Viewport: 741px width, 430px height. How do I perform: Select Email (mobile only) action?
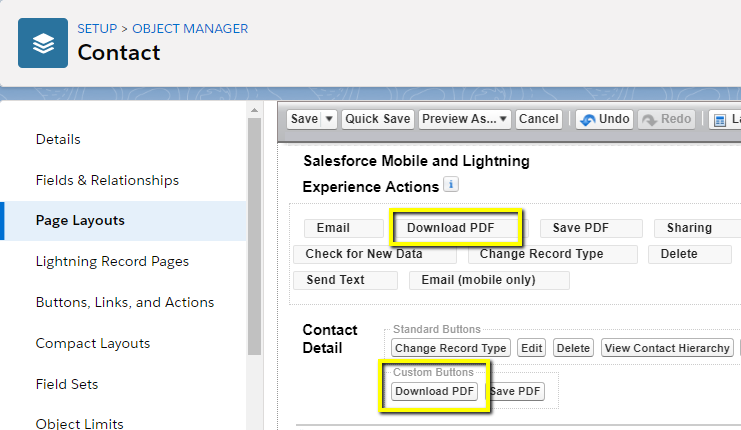tap(489, 280)
